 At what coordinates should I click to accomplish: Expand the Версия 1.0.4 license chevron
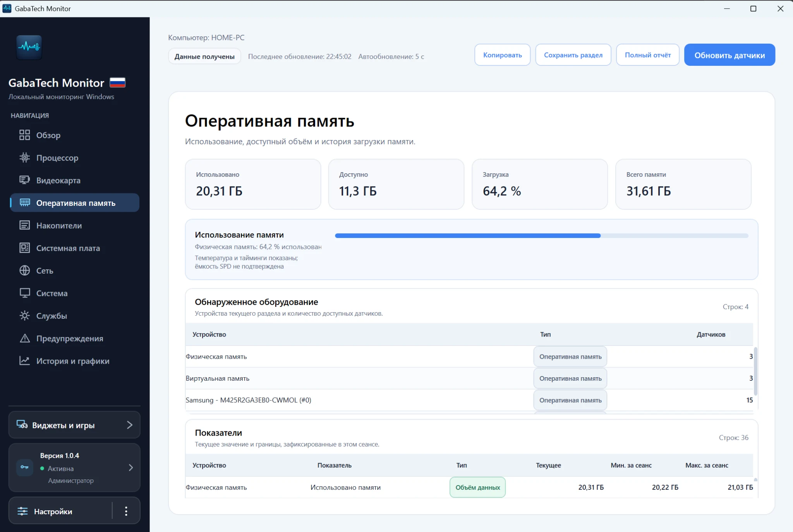(x=131, y=468)
